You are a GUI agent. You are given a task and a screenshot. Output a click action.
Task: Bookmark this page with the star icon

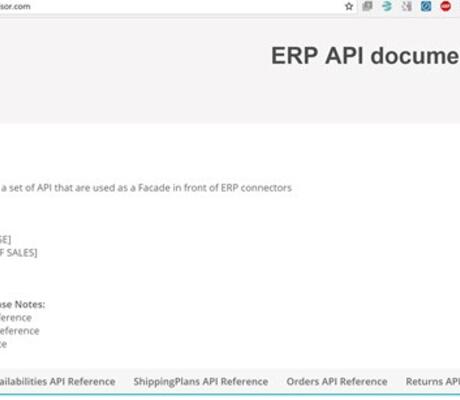(x=349, y=6)
